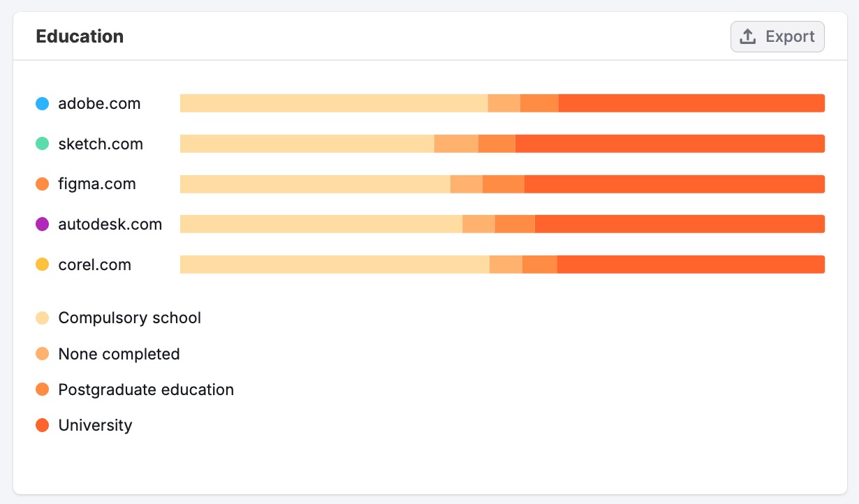Select the Postgraduate segment in corel.com's bar

click(x=539, y=265)
